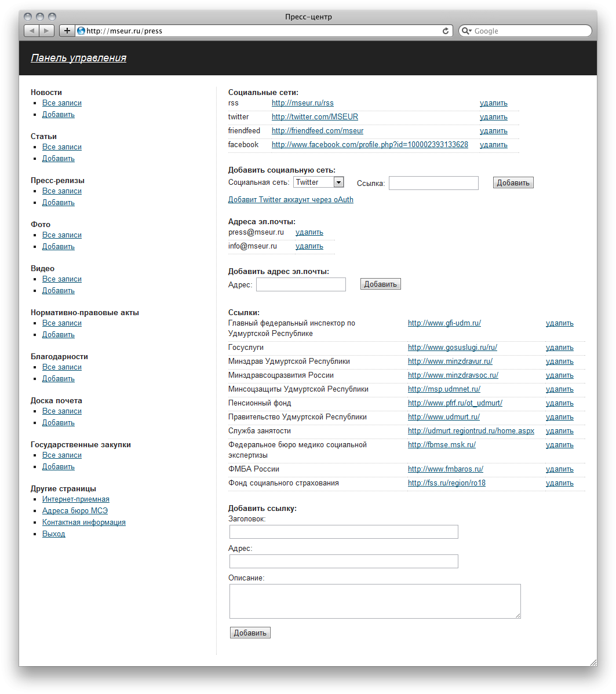The image size is (616, 694).
Task: Reload page using the address bar icon
Action: pos(446,31)
